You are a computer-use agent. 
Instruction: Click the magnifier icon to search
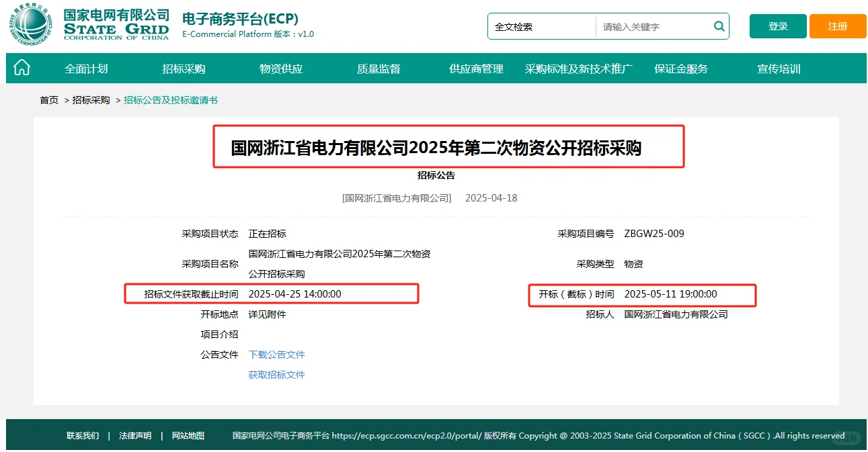[x=719, y=26]
